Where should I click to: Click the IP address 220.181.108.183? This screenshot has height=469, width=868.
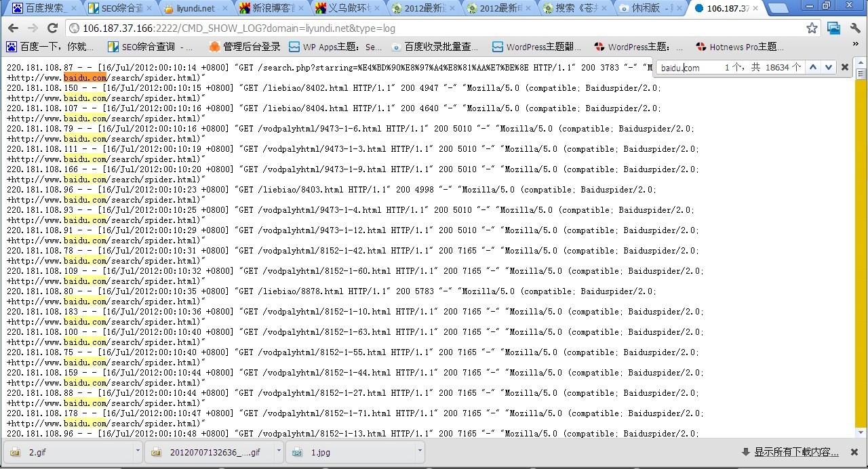42,312
